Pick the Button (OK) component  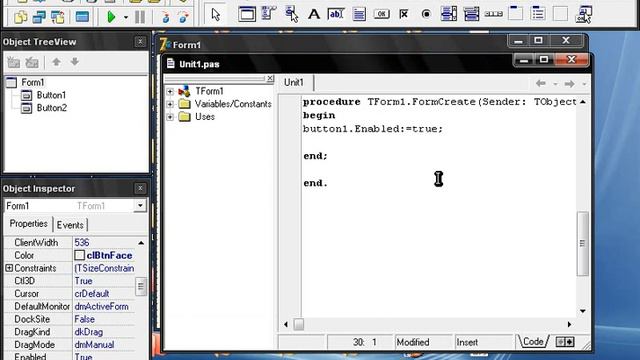(381, 14)
